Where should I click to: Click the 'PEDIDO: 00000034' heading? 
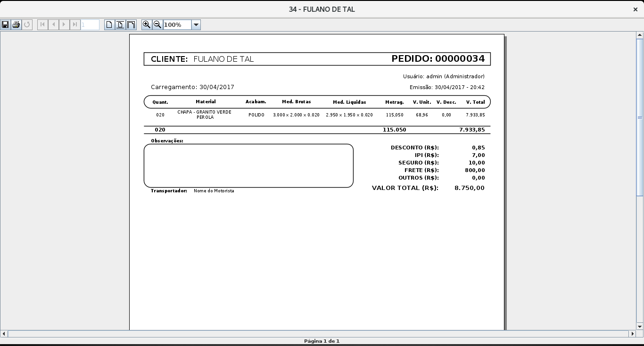click(x=438, y=58)
